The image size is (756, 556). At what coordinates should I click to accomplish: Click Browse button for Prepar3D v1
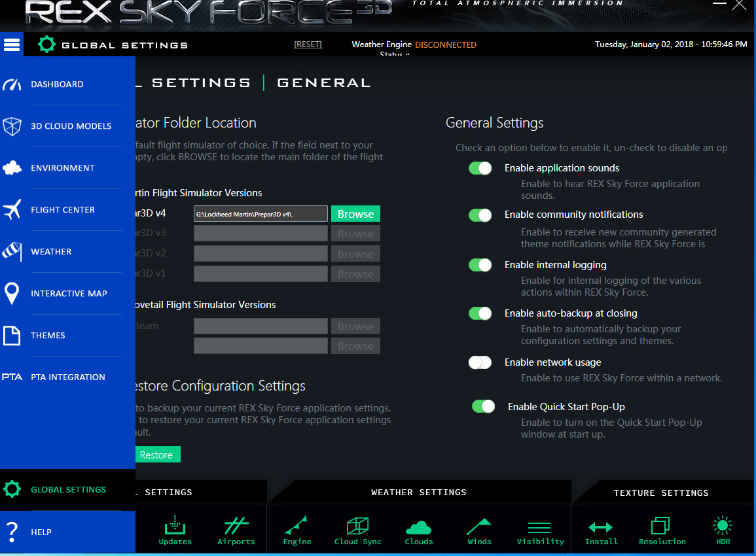point(355,274)
